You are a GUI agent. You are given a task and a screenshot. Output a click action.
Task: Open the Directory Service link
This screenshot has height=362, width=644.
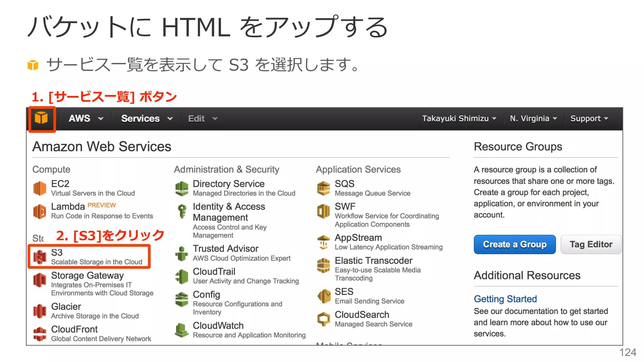click(229, 184)
